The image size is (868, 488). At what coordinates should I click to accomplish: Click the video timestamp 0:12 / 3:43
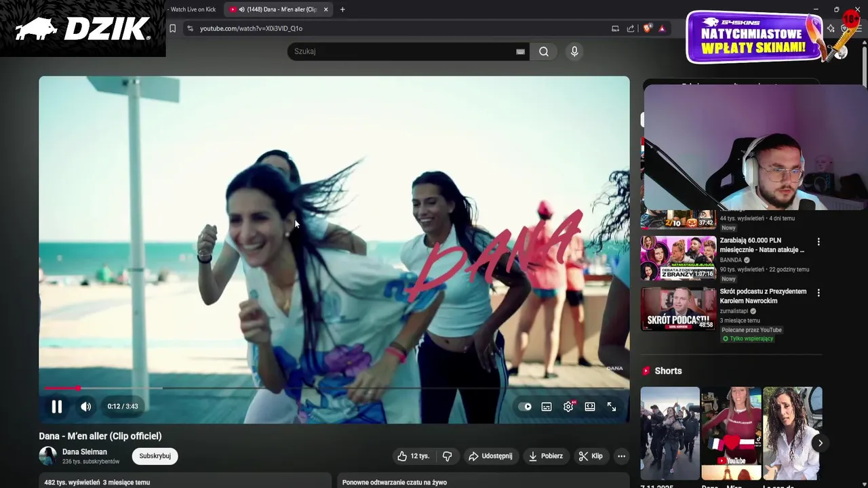pyautogui.click(x=123, y=407)
